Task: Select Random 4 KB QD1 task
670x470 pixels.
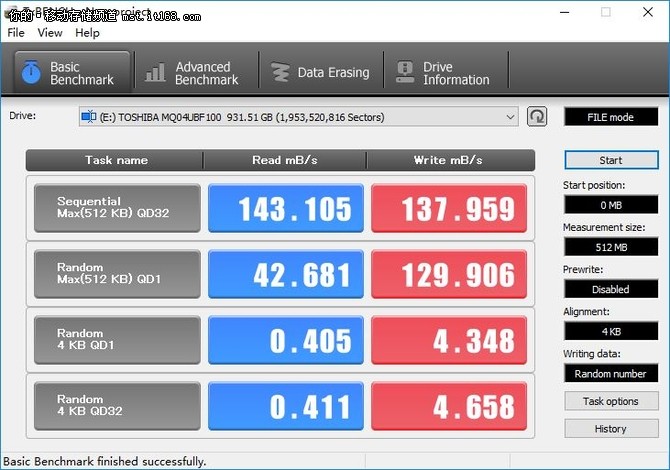Action: click(117, 340)
